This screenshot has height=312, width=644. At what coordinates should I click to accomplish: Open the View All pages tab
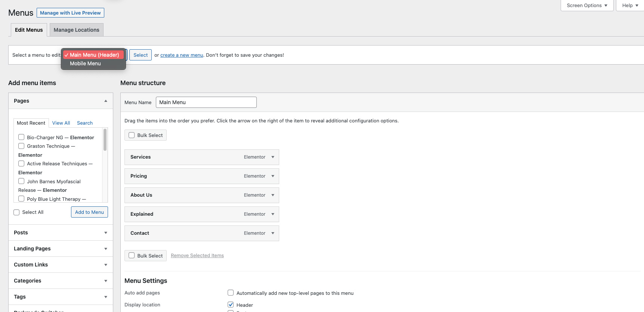pos(61,123)
